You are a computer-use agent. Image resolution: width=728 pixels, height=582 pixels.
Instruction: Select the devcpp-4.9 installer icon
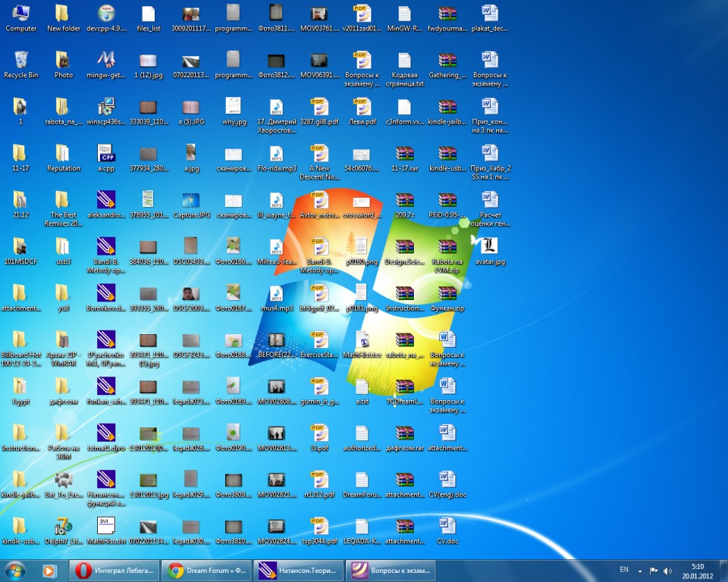pos(106,18)
